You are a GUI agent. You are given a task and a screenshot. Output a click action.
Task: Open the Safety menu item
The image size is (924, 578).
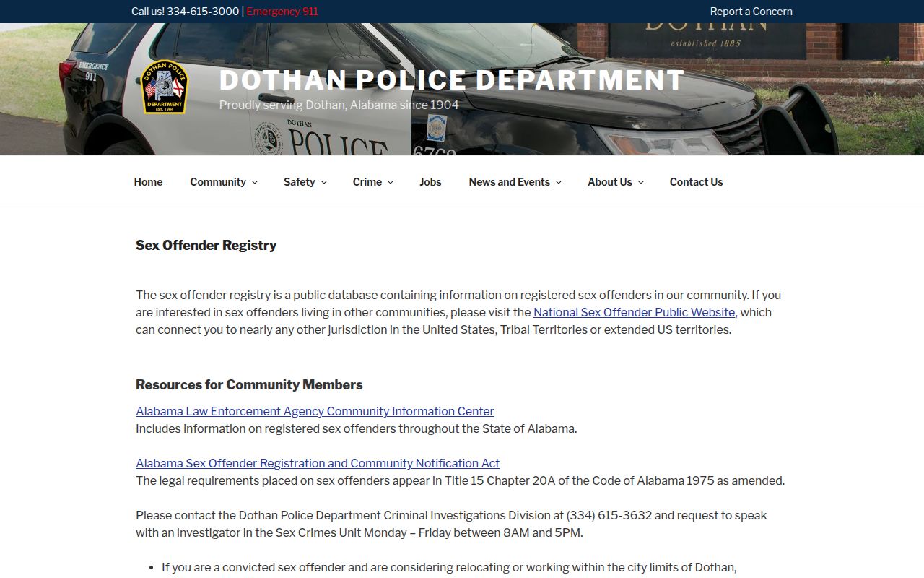coord(300,182)
